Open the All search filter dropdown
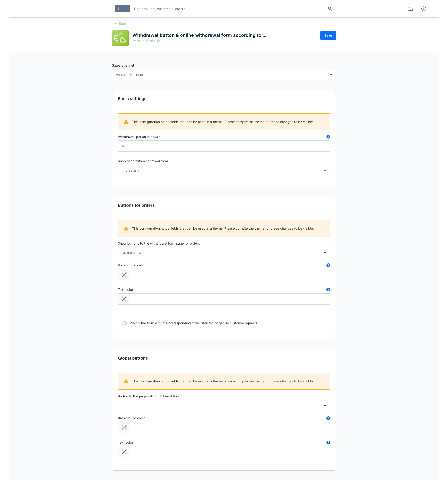The width and height of the screenshot is (448, 480). (x=122, y=9)
